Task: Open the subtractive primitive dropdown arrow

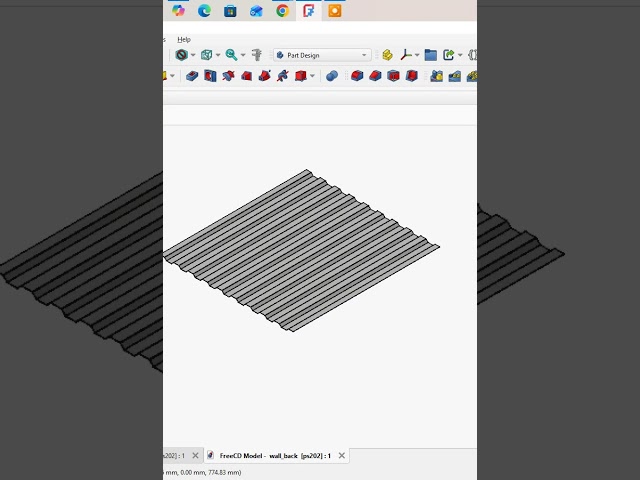Action: 312,76
